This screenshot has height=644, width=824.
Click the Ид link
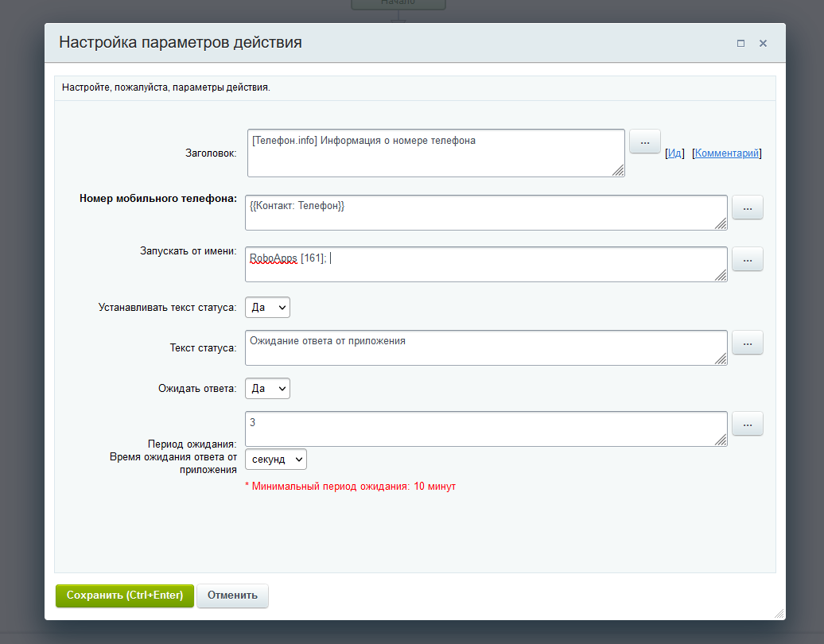(674, 153)
